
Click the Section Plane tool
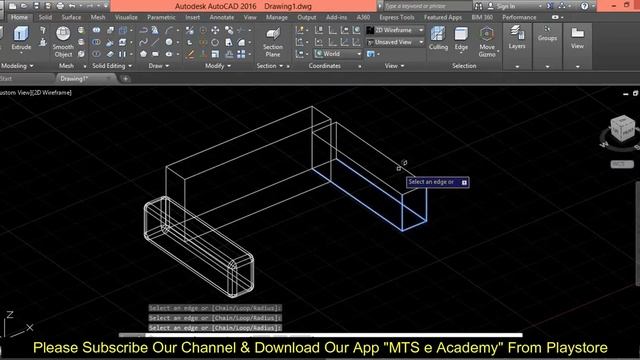coord(273,42)
